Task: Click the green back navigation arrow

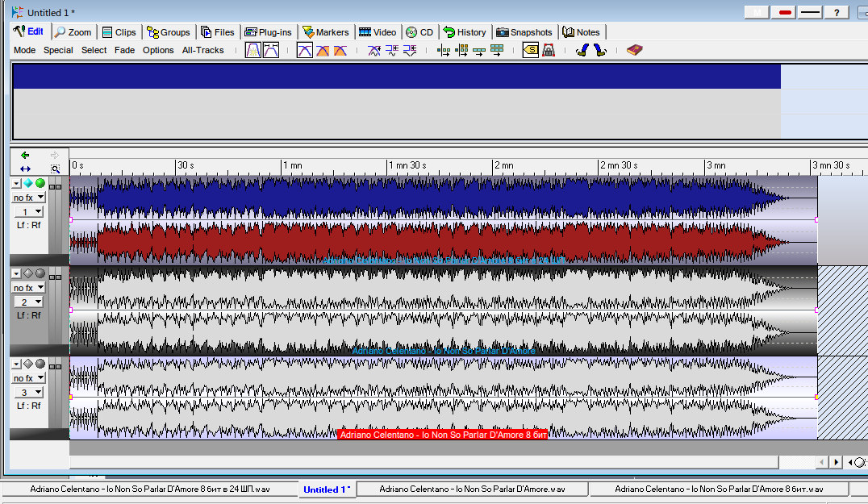Action: tap(25, 155)
